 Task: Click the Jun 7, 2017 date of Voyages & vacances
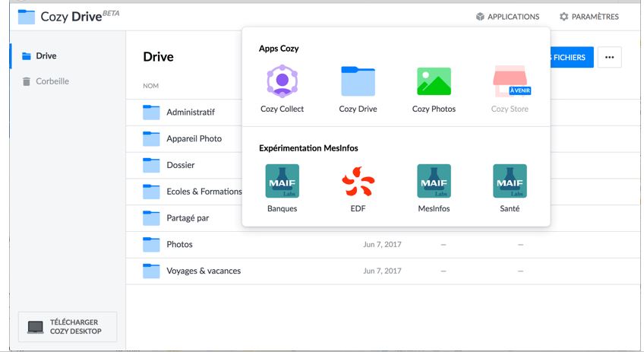[382, 271]
